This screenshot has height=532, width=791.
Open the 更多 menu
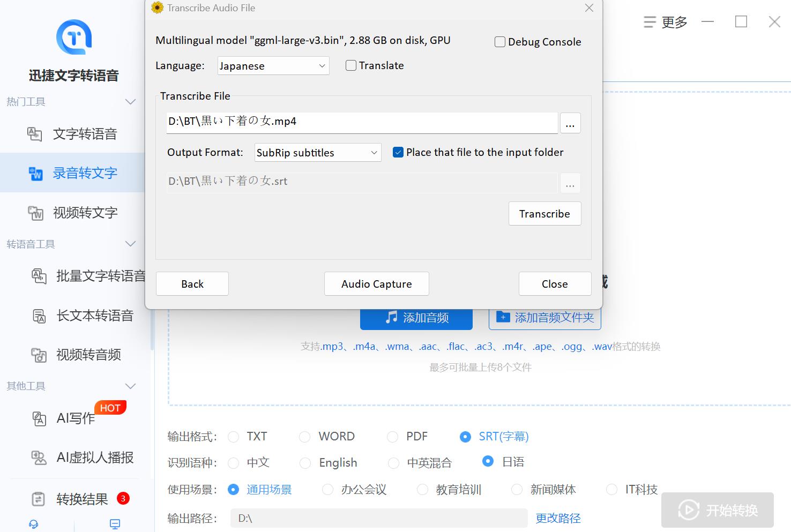666,22
